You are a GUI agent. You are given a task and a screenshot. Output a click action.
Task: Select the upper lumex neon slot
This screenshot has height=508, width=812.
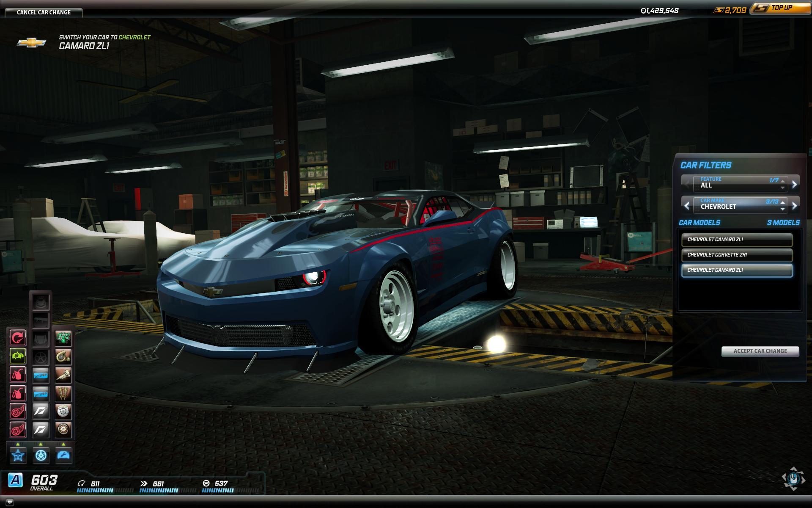[x=41, y=375]
